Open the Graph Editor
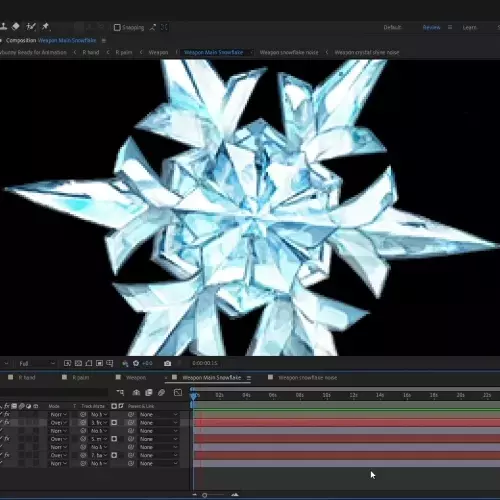 (178, 393)
